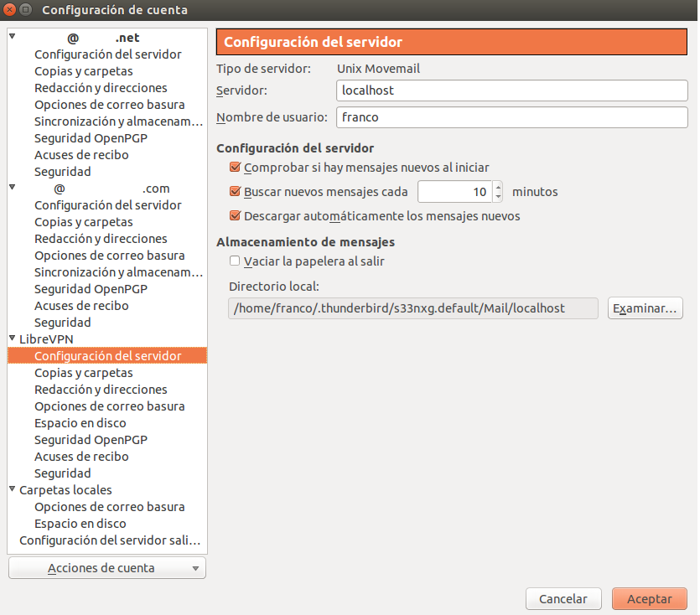Open the 'Acciones de cuenta' dropdown
The width and height of the screenshot is (700, 615).
106,568
